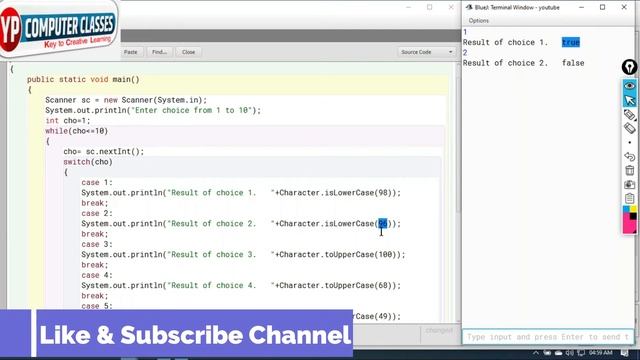640x360 pixels.
Task: Click the toUpperCase(68) code line
Action: 241,286
